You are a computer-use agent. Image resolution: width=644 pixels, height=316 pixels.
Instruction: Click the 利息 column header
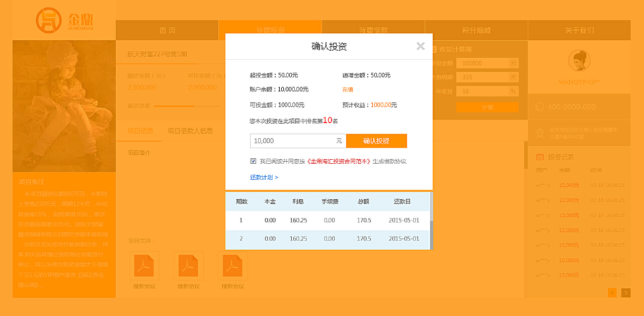298,201
